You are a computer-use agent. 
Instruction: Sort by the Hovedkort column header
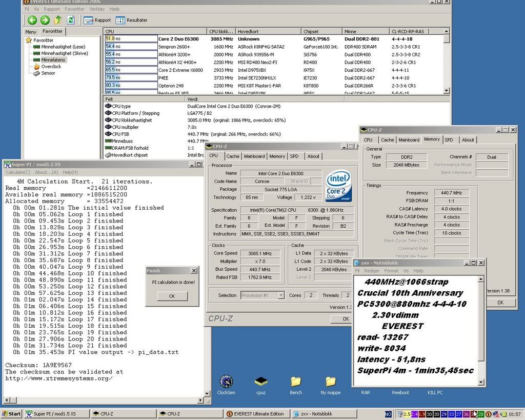point(268,31)
